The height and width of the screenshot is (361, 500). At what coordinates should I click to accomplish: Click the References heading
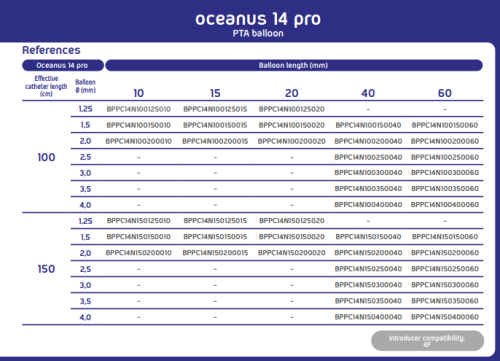coord(51,50)
